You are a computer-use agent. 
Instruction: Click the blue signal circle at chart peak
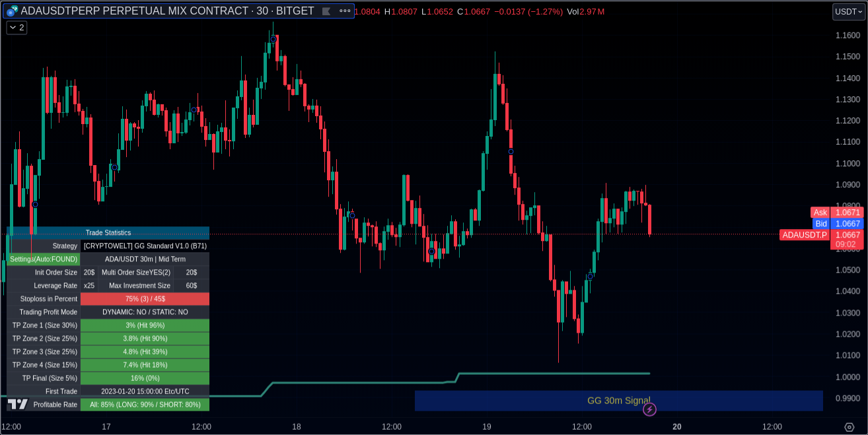point(273,39)
